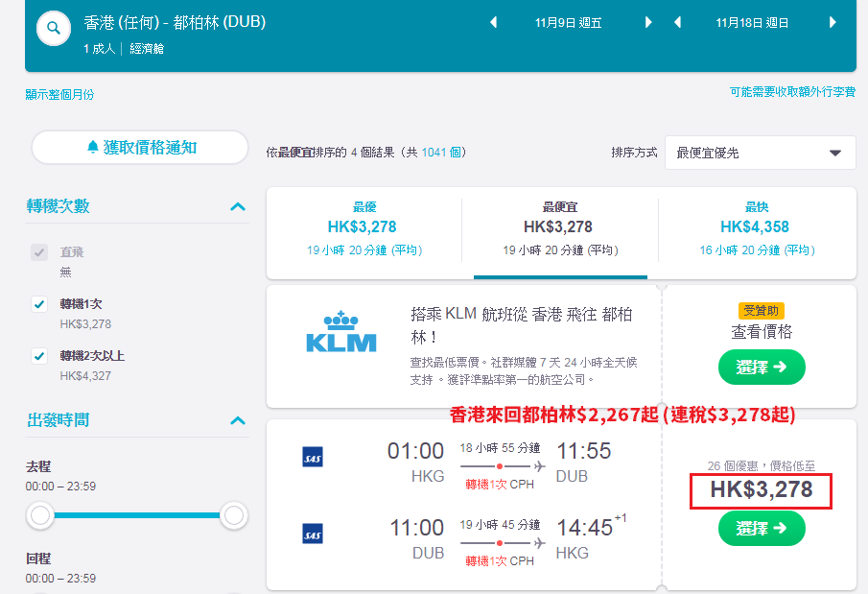Collapse the 出發時間 filter section
Viewport: 868px width, 594px height.
[238, 420]
